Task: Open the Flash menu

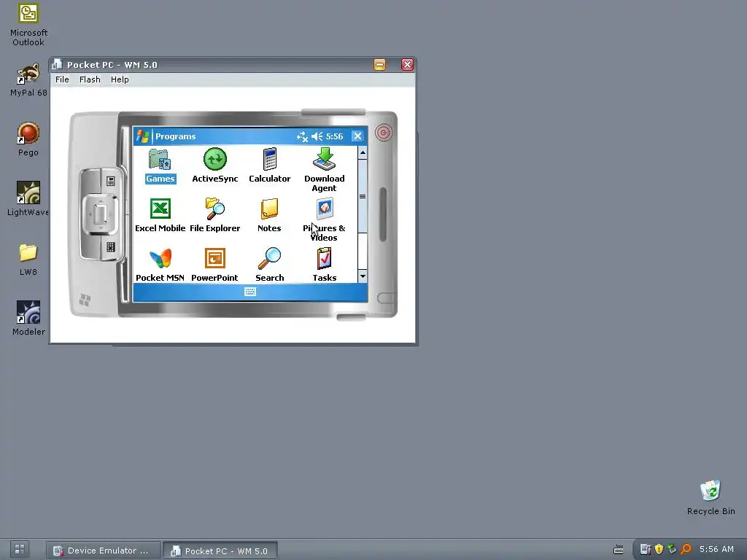Action: [x=90, y=79]
